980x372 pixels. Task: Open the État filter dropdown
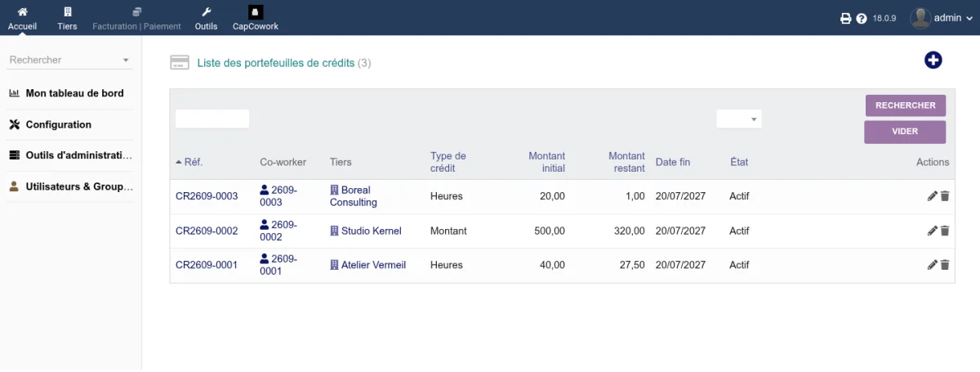739,119
